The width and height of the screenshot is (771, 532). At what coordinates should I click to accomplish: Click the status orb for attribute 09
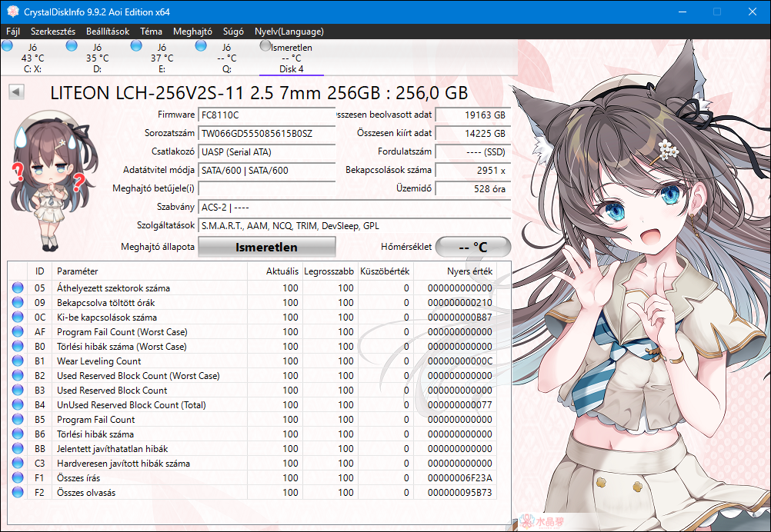(x=18, y=302)
